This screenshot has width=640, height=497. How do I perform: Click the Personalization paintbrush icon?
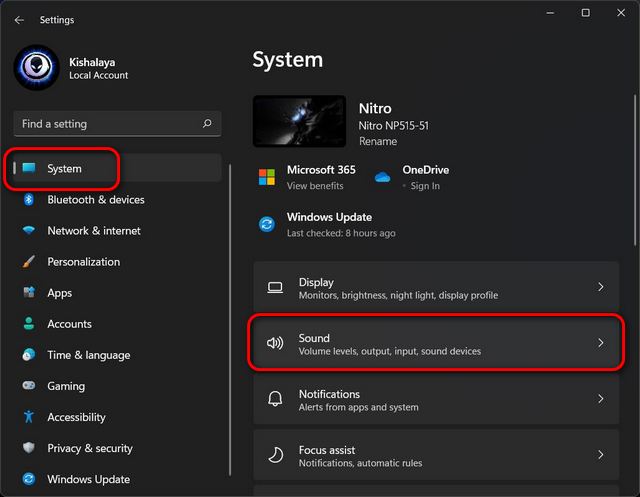[x=29, y=262]
